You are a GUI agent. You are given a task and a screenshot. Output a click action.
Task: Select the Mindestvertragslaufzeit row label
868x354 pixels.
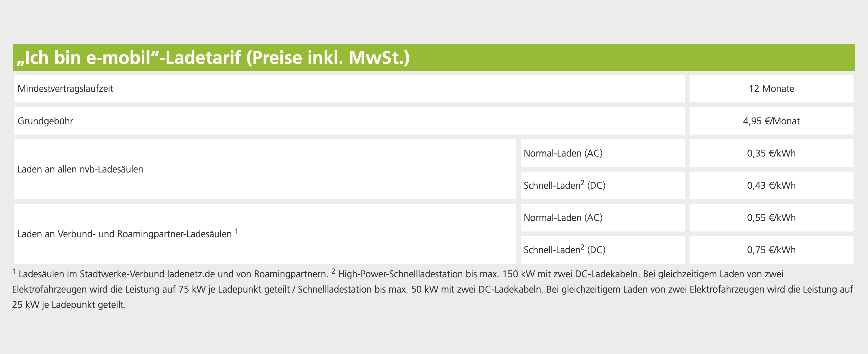65,88
